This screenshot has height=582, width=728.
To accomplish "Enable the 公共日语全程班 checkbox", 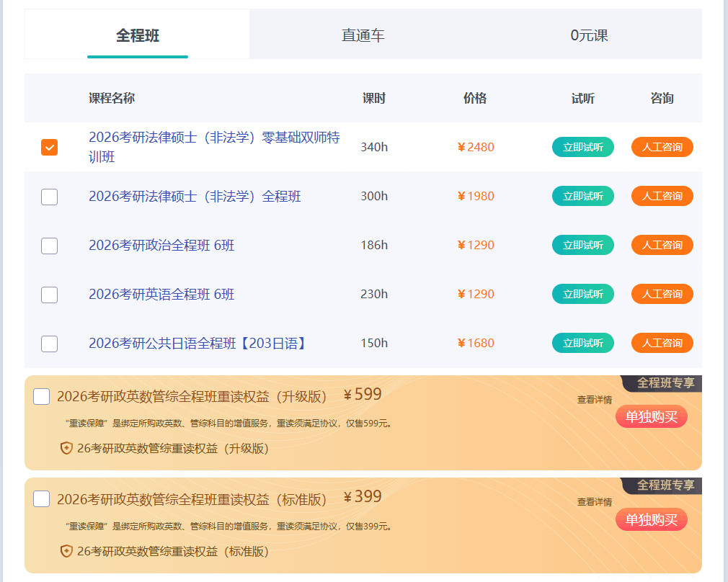I will 49,344.
